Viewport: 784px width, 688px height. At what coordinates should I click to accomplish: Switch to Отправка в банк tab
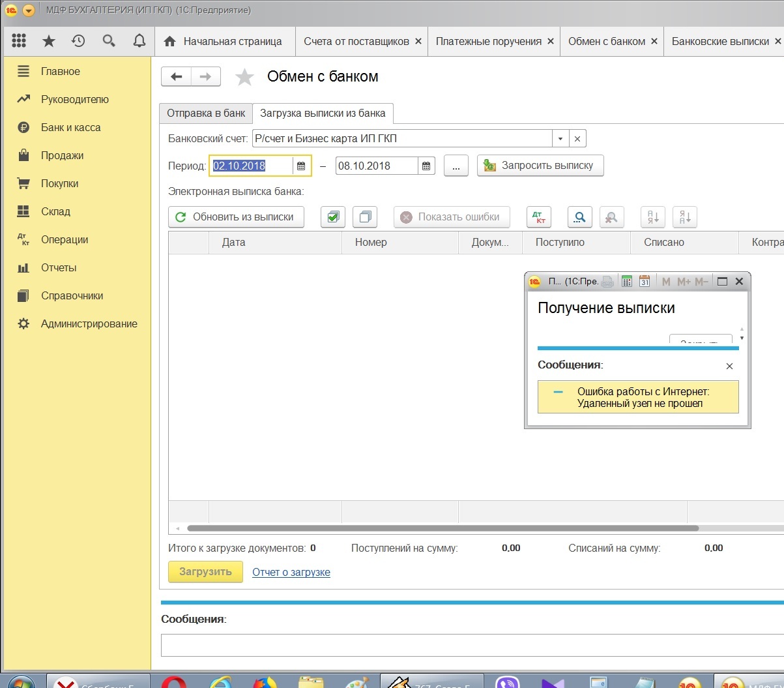tap(206, 113)
